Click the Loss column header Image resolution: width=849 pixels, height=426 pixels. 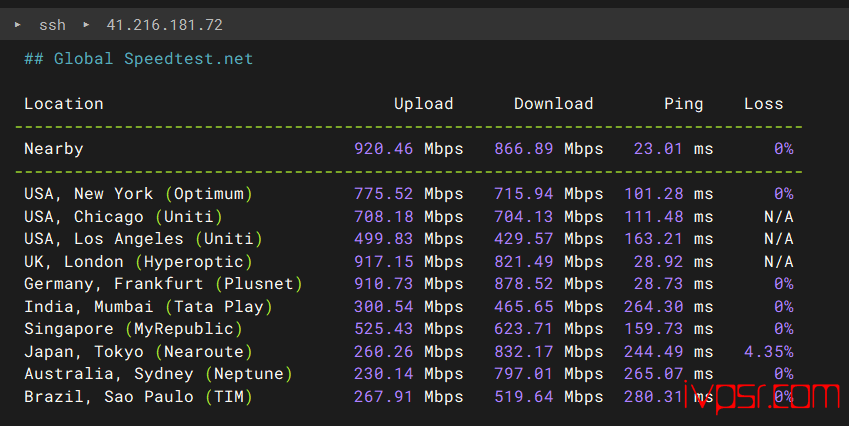[x=763, y=104]
